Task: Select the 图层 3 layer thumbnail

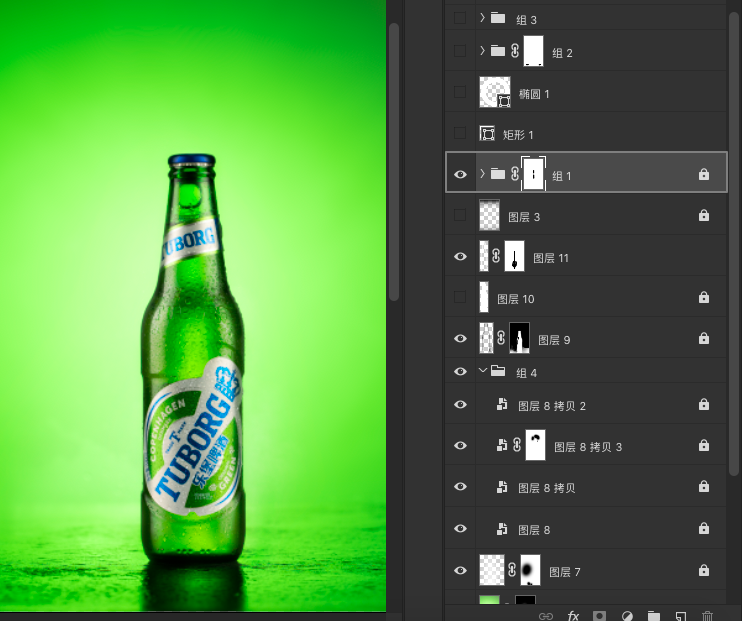Action: pos(489,215)
